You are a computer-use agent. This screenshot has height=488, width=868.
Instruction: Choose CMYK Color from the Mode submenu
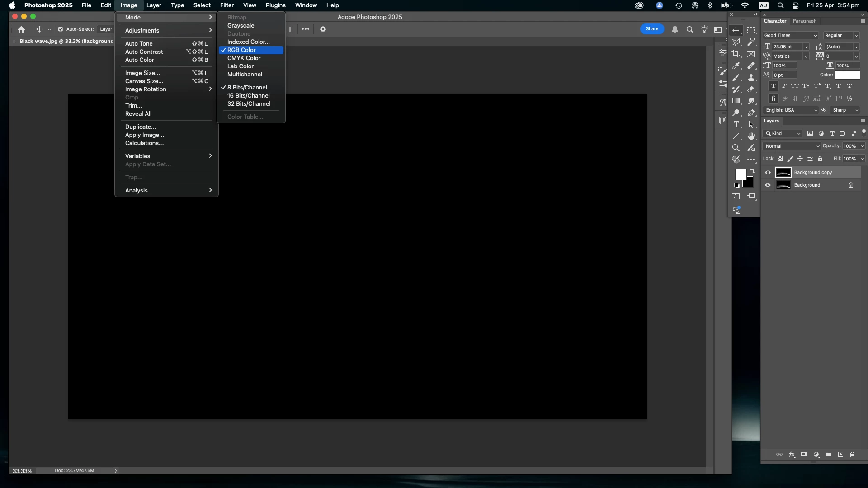click(244, 58)
